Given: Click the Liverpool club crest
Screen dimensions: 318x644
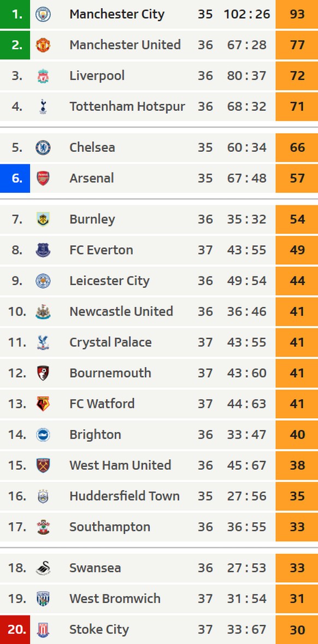Looking at the screenshot, I should tap(43, 76).
